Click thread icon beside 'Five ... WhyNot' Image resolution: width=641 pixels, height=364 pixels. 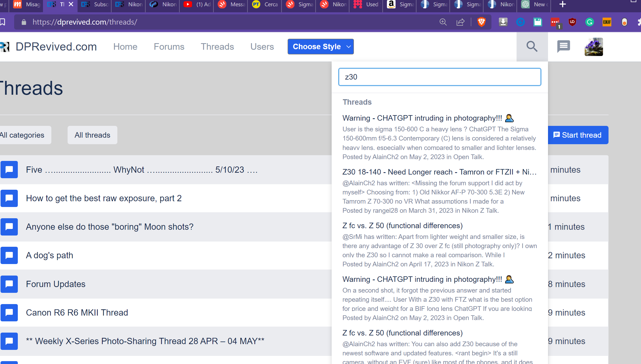coord(9,170)
